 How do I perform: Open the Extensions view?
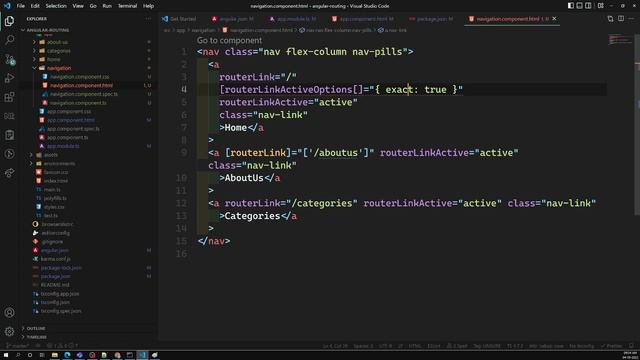(9, 97)
